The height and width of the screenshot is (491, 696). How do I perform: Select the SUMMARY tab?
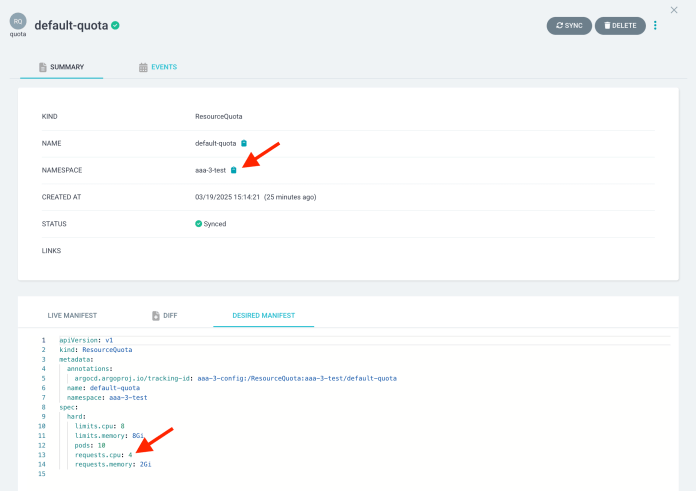pyautogui.click(x=61, y=67)
